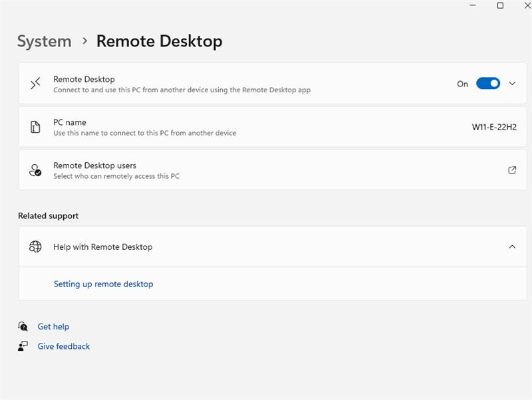The height and width of the screenshot is (400, 532).
Task: Click the Remote Desktop connection icon
Action: tap(35, 84)
